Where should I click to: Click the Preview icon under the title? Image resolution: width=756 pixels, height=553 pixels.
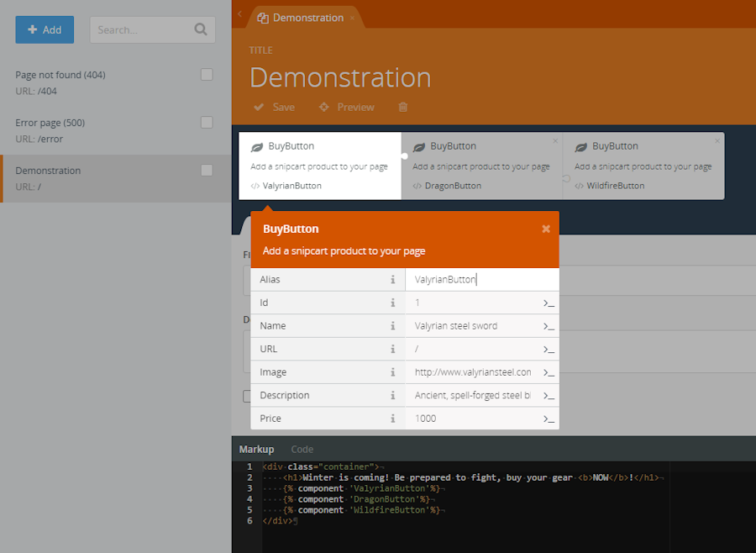coord(324,107)
